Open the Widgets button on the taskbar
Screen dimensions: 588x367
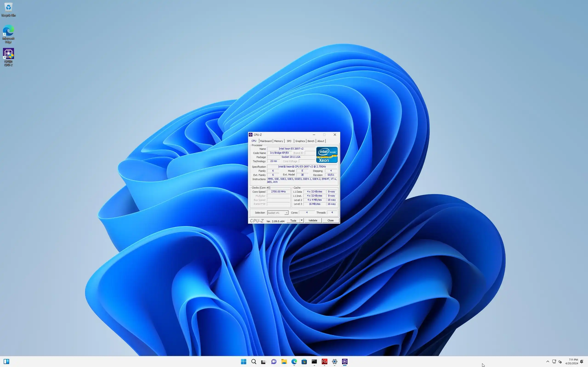coord(7,361)
